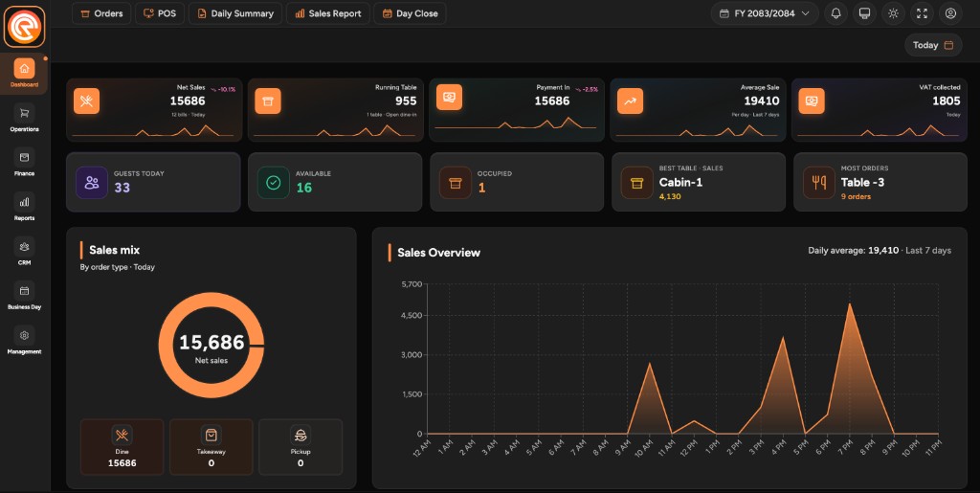The width and height of the screenshot is (980, 493).
Task: Click the app logo in the corner
Action: click(24, 27)
